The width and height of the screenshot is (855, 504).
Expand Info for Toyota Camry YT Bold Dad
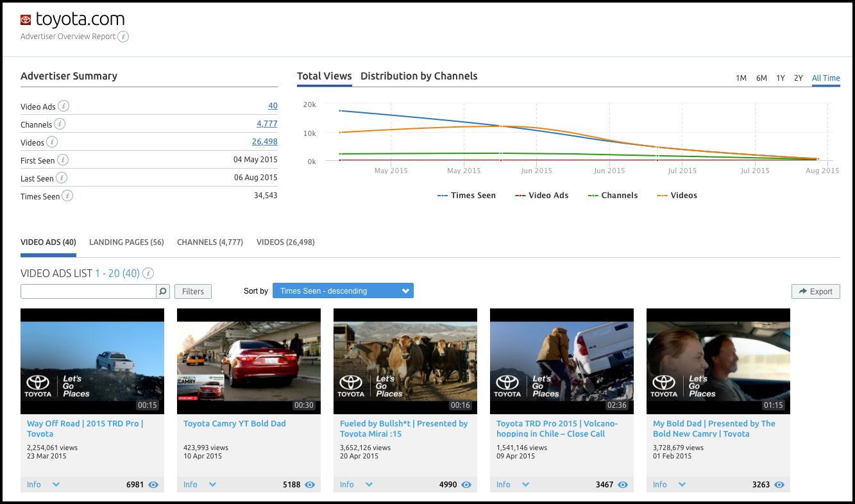(x=199, y=485)
